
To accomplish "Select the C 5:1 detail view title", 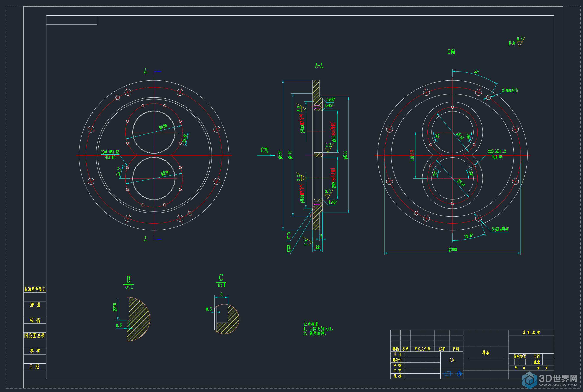I will click(x=221, y=281).
